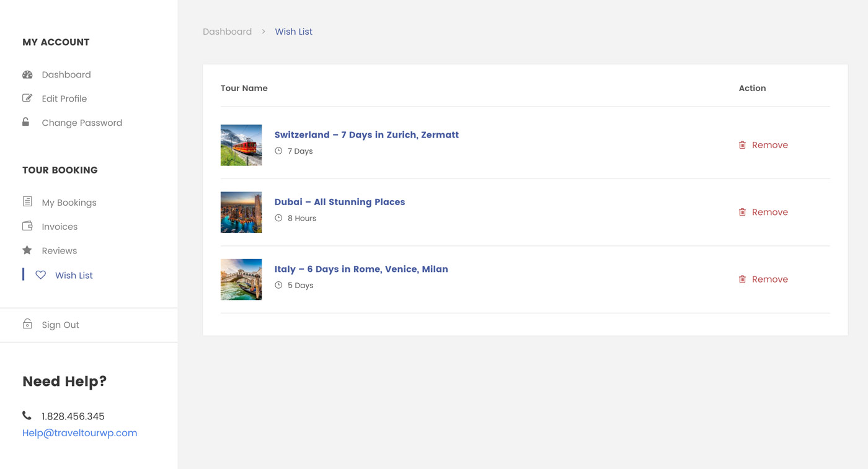Click the Dashboard speedometer icon in sidebar
868x469 pixels.
tap(27, 74)
